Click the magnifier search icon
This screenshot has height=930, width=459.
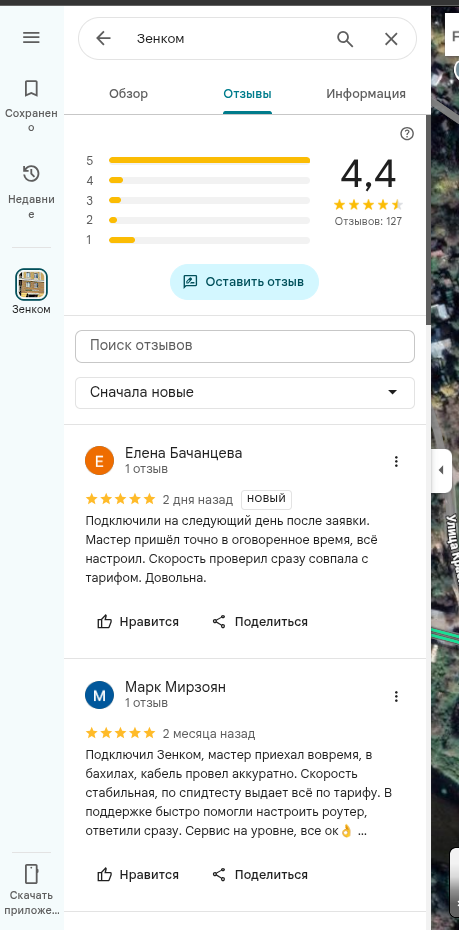pos(345,39)
